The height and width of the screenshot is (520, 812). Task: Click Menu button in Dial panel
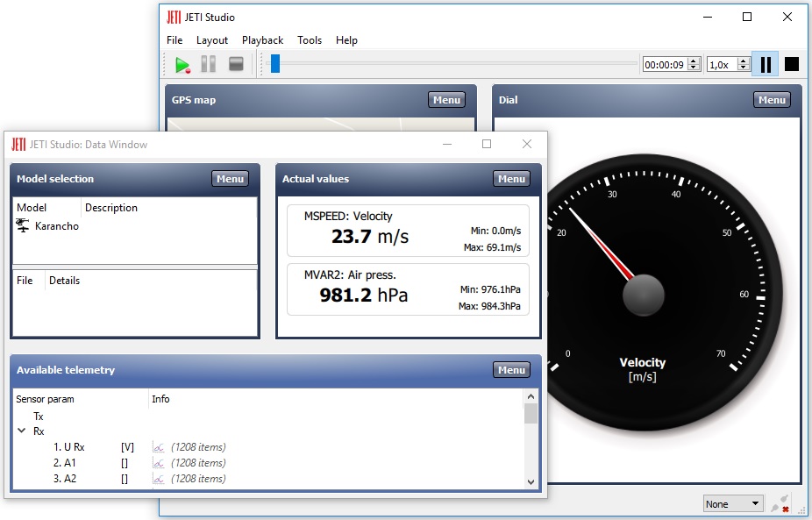pos(772,100)
